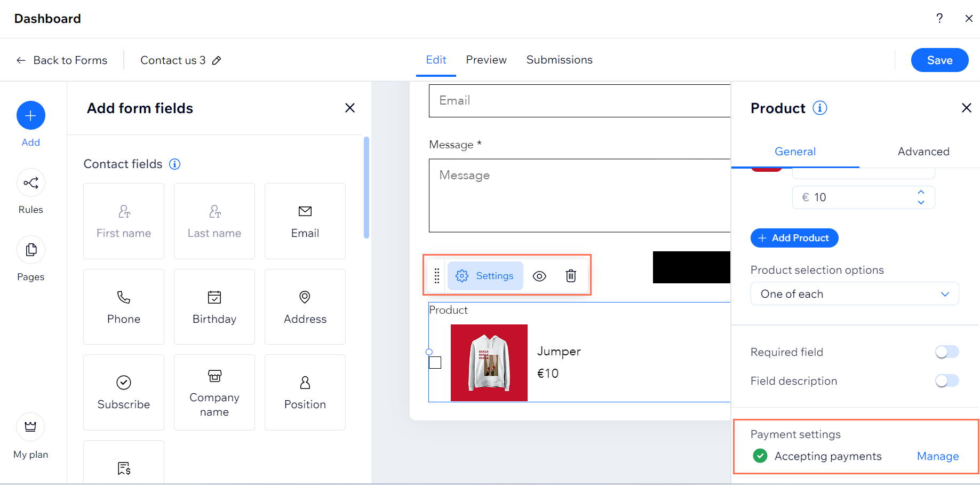
Task: Add the Position field
Action: click(305, 392)
